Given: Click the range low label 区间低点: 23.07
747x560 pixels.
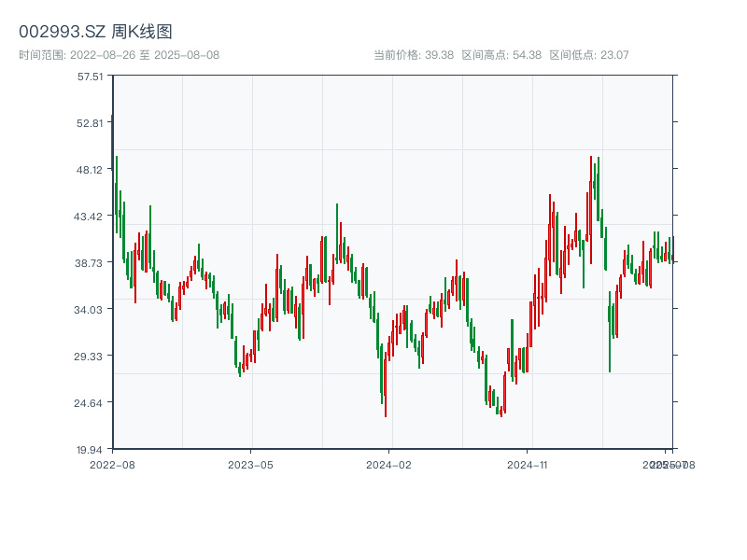Looking at the screenshot, I should pyautogui.click(x=589, y=55).
